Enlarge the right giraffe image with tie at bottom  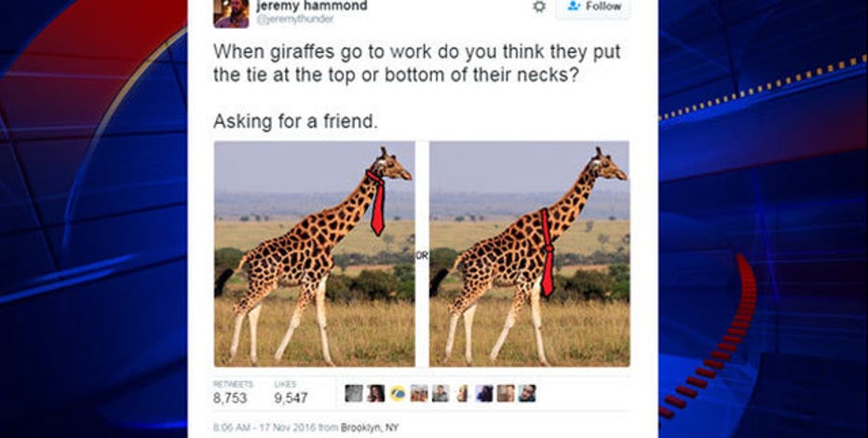pos(529,253)
